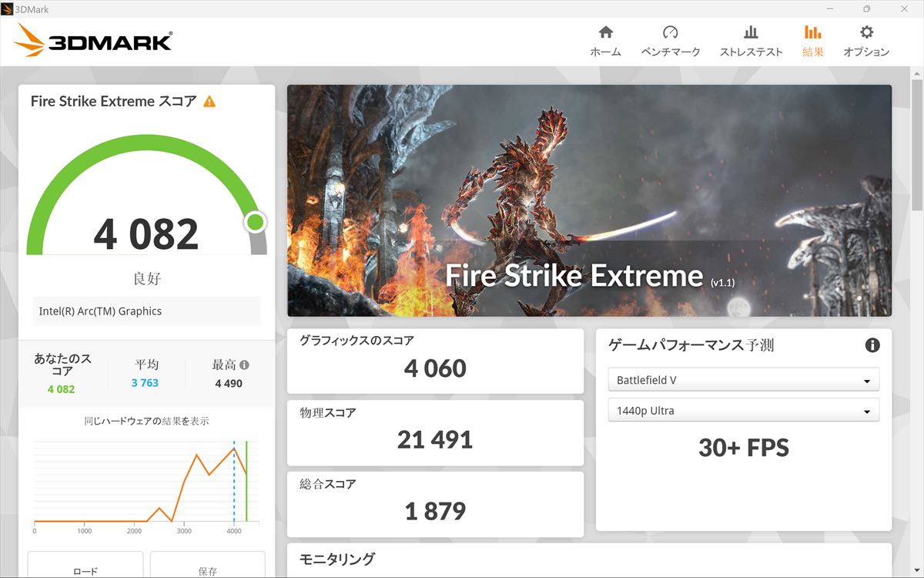This screenshot has width=924, height=578.
Task: Open the オプション options tab
Action: [x=866, y=42]
